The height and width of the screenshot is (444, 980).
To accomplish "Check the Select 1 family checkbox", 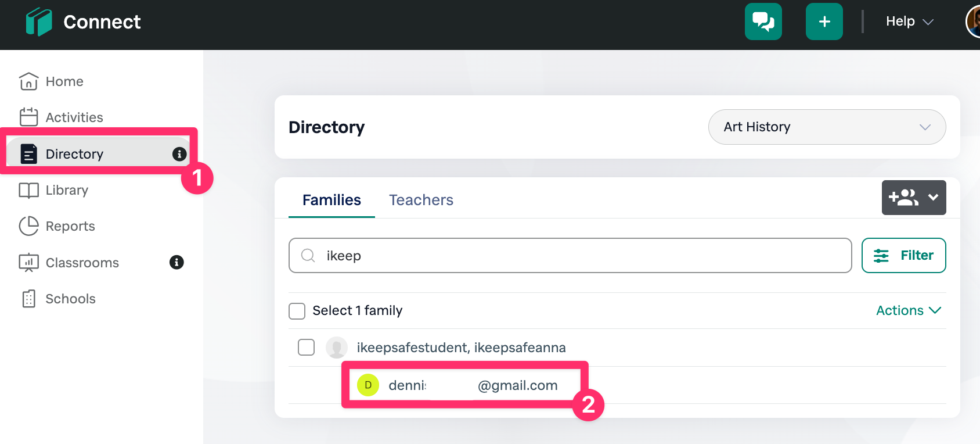I will 297,311.
